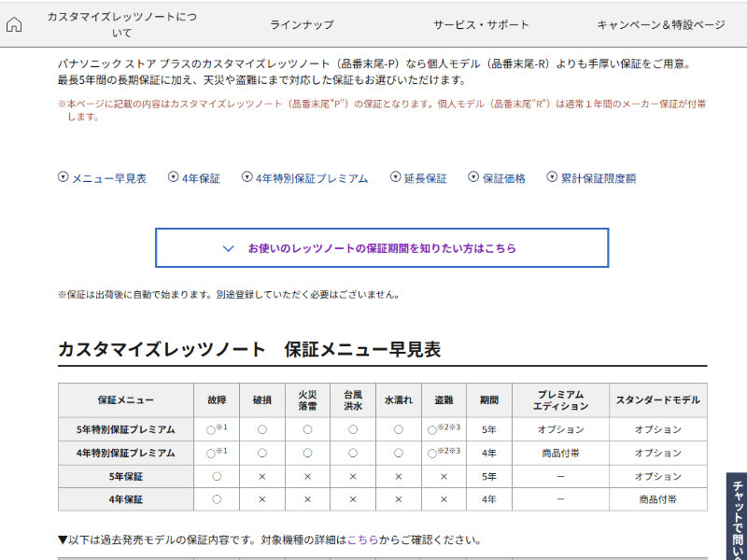Go to 4年特別保証プレミアム anchor link
Screen dimensions: 747x560
pos(312,178)
